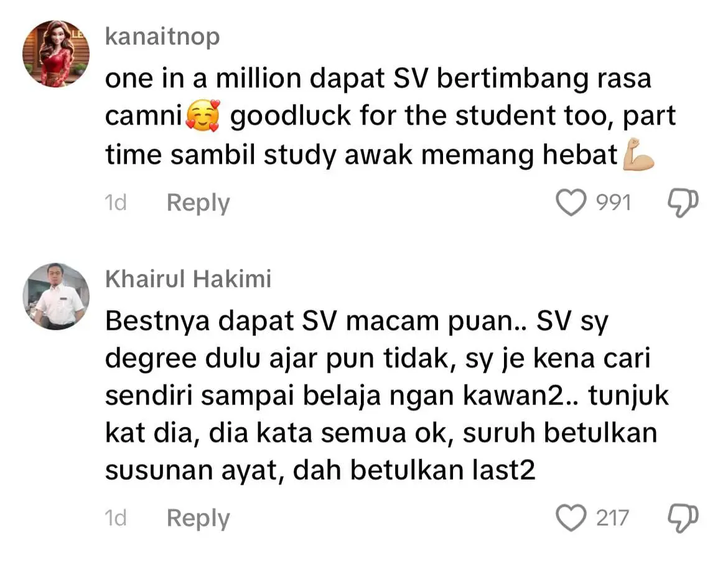728x567 pixels.
Task: Select the 1d timestamp on kanaitnop's comment
Action: (x=116, y=203)
